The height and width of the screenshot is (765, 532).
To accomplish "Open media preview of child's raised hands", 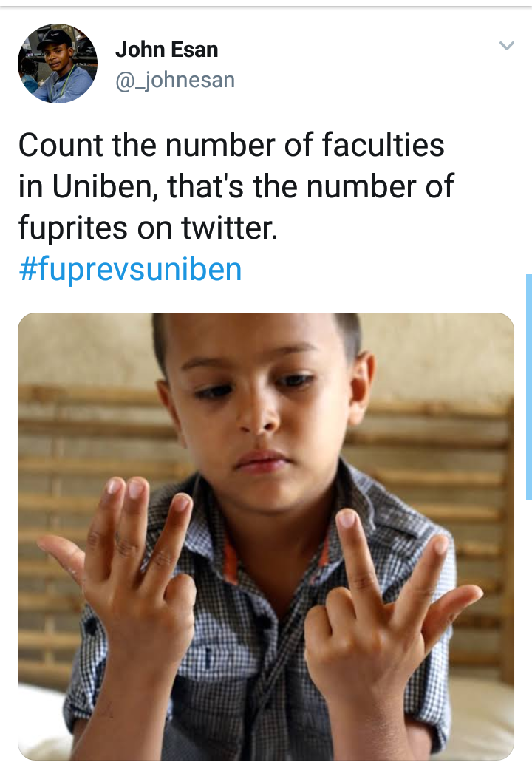I will tap(266, 536).
